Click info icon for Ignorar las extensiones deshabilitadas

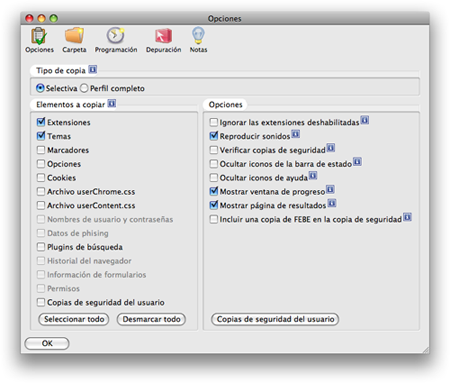pos(365,120)
